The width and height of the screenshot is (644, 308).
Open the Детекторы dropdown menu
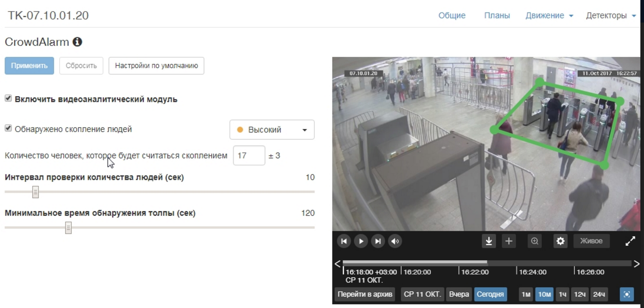[611, 15]
